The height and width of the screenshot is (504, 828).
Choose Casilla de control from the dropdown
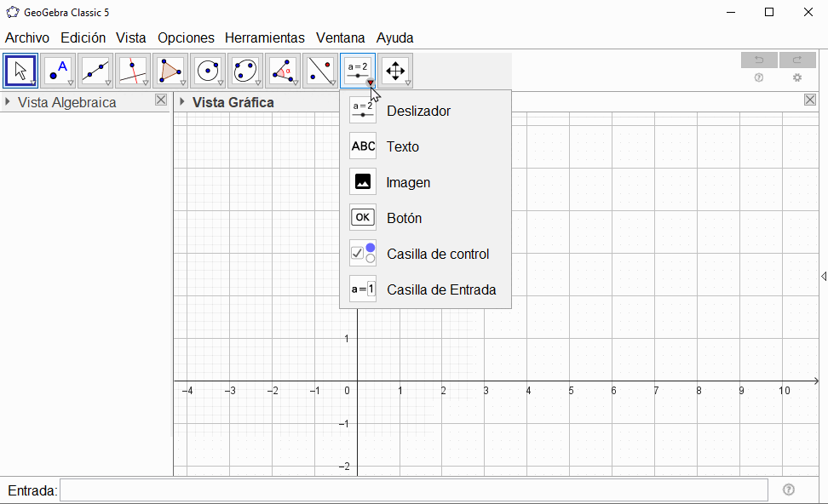coord(437,254)
